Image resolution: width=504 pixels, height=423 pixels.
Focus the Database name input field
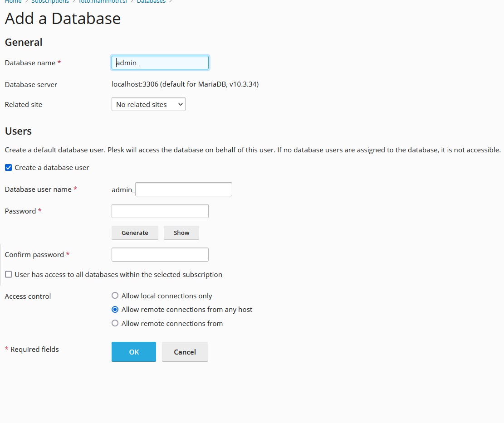(x=160, y=63)
